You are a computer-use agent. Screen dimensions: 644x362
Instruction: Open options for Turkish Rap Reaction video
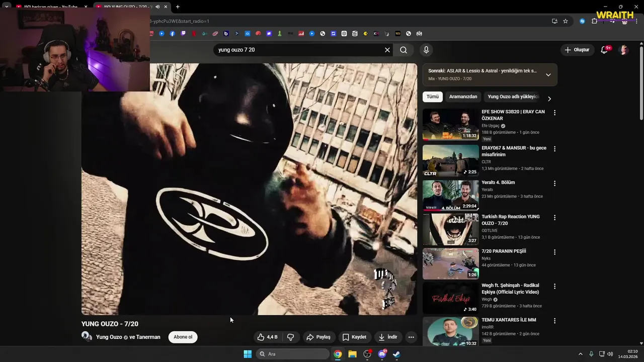click(554, 218)
